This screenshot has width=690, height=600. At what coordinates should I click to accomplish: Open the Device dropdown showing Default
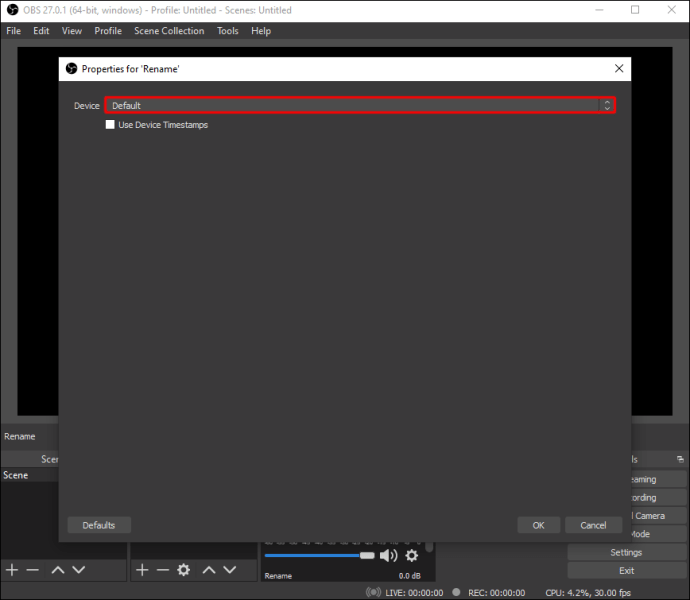pos(360,106)
